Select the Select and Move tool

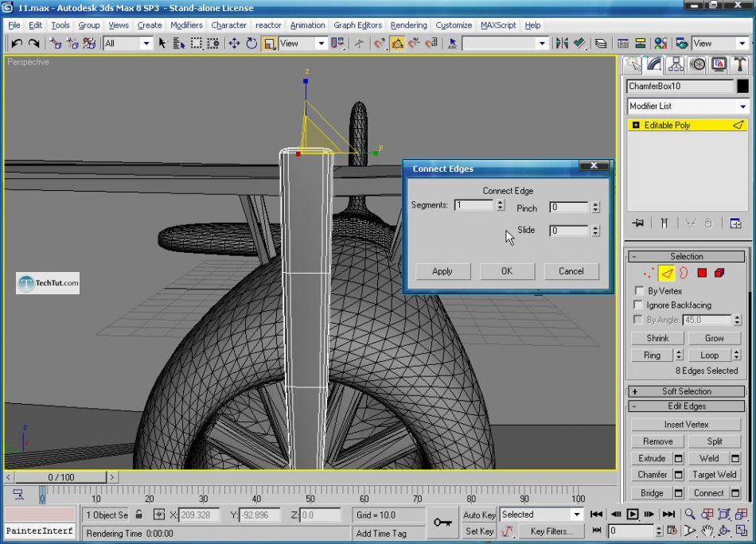234,44
